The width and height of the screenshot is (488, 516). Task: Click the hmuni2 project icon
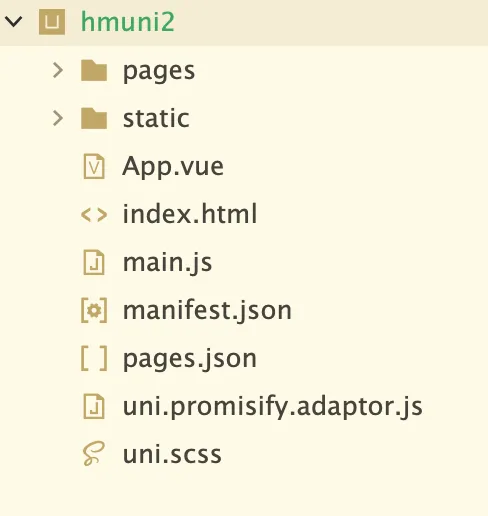tap(52, 22)
